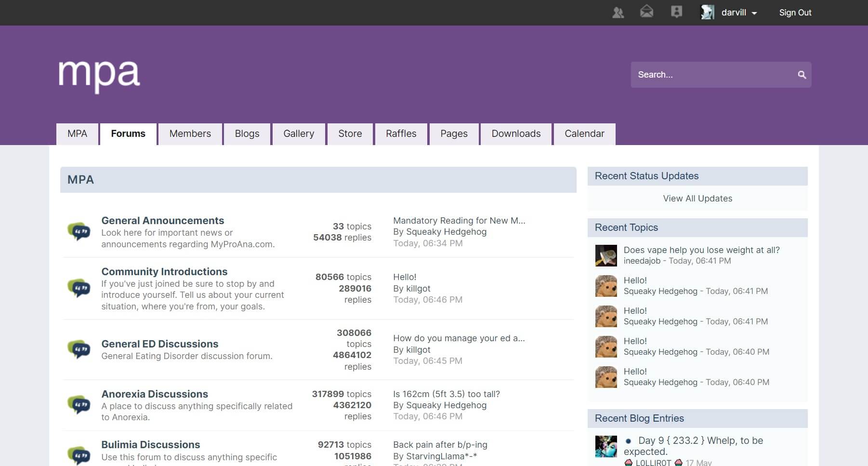
Task: Click the Bulimia Discussions forum icon
Action: pos(79,455)
